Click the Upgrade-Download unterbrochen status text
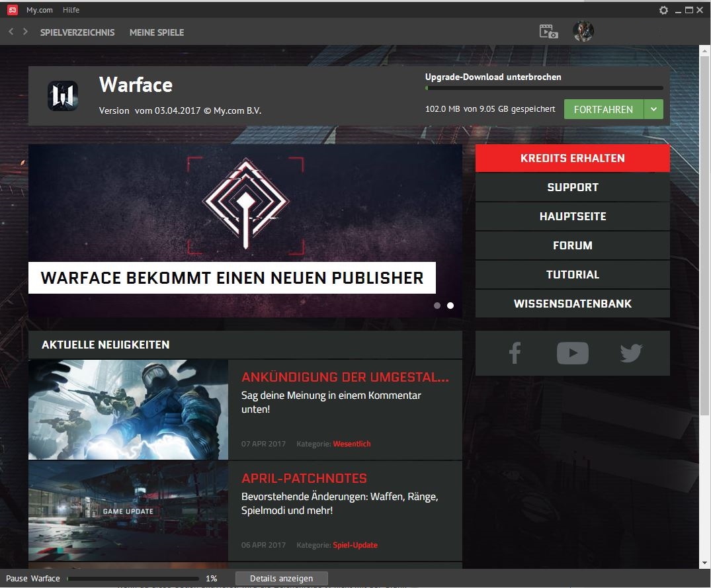This screenshot has width=711, height=588. click(493, 77)
